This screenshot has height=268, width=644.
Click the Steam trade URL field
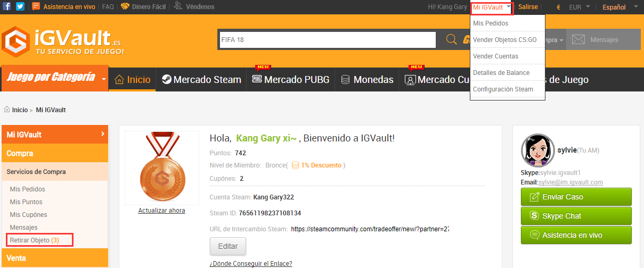pos(370,229)
